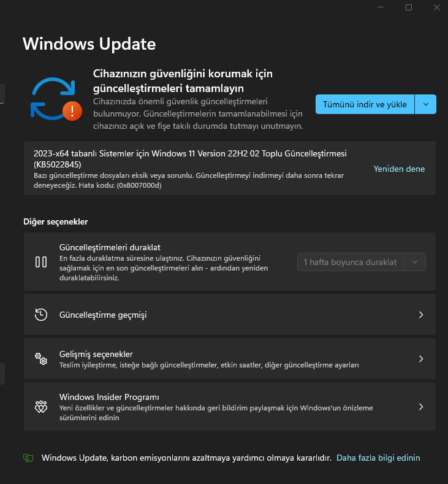Image resolution: width=448 pixels, height=484 pixels.
Task: Open the Windows Insider Programı entry
Action: point(230,407)
